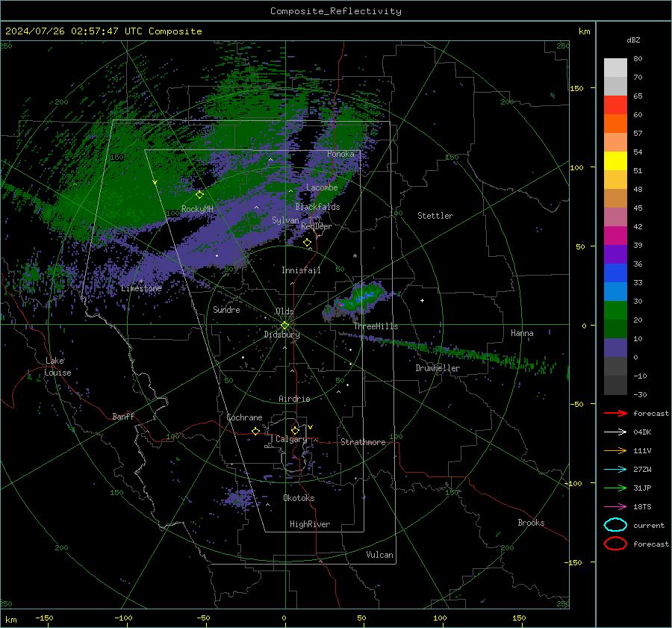672x628 pixels.
Task: Select the bright green swatch between 30 and 20 dBZ
Action: (x=615, y=311)
